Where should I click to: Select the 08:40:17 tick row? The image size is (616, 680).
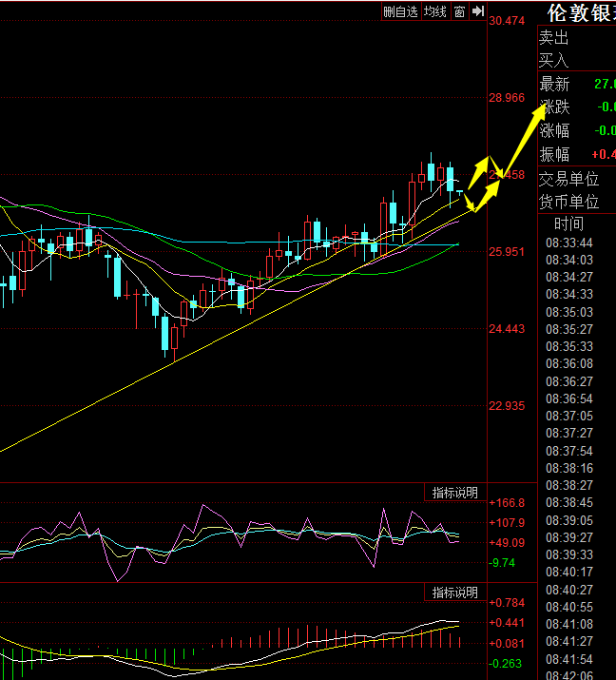569,572
